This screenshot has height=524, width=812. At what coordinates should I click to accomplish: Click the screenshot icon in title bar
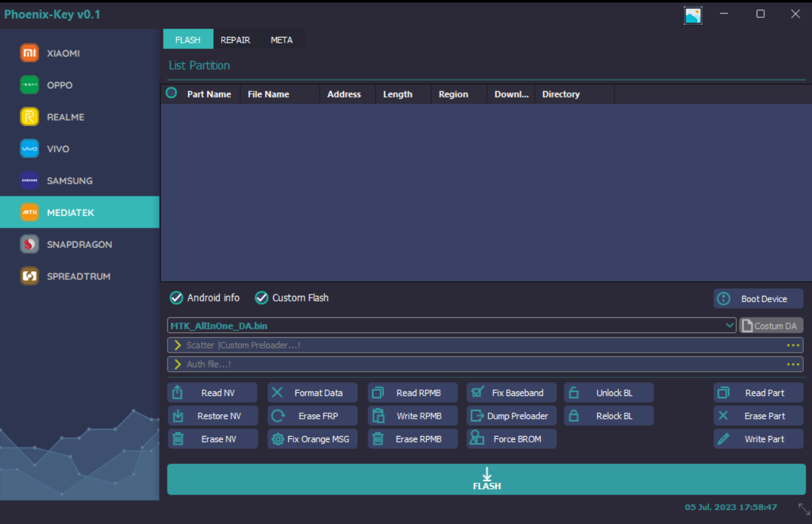693,15
